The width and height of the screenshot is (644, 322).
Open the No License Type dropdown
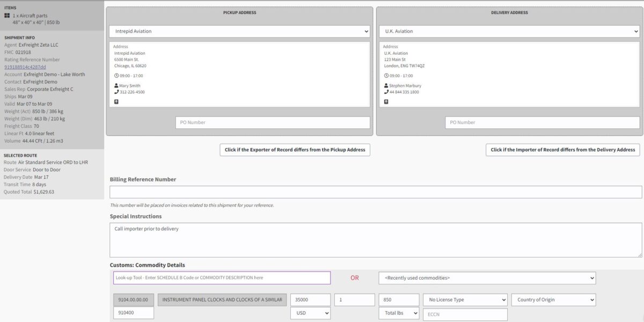pyautogui.click(x=465, y=300)
